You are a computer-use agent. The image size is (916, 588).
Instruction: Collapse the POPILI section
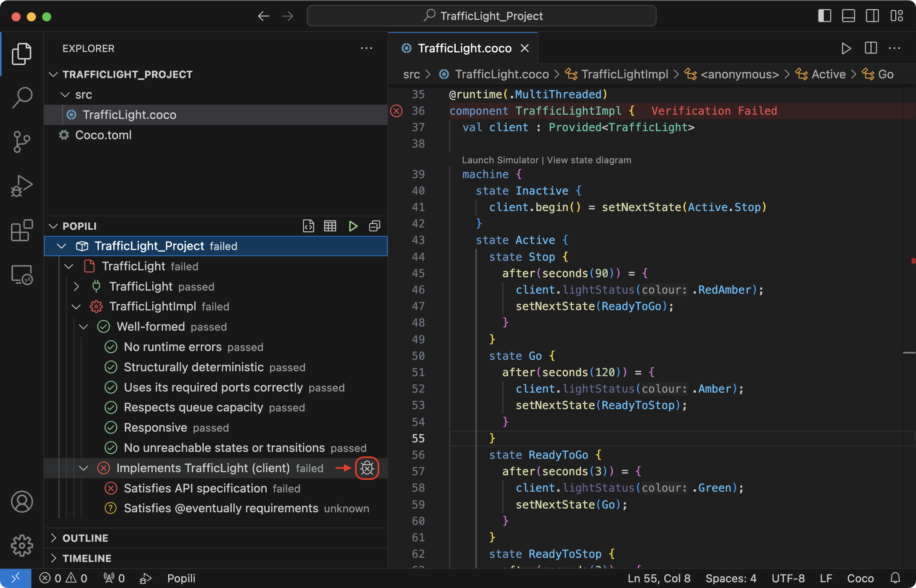[54, 226]
